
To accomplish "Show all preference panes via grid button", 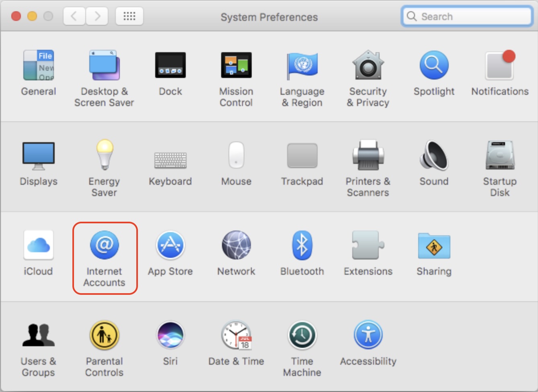I will 129,16.
